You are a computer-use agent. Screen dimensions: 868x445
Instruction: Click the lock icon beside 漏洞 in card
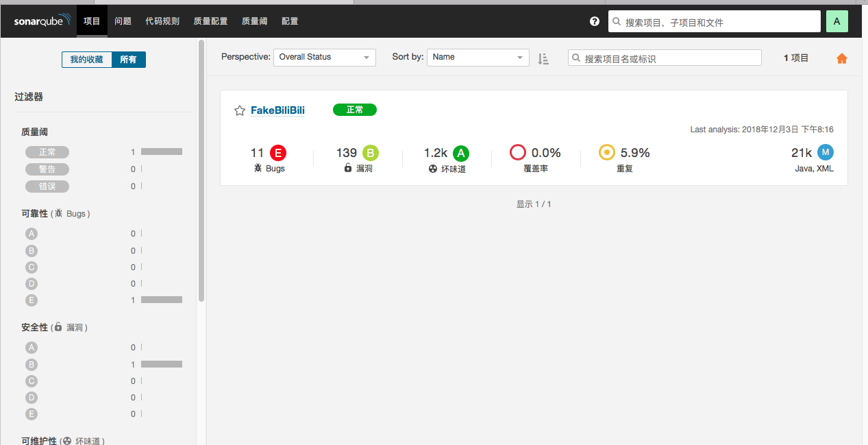tap(348, 168)
